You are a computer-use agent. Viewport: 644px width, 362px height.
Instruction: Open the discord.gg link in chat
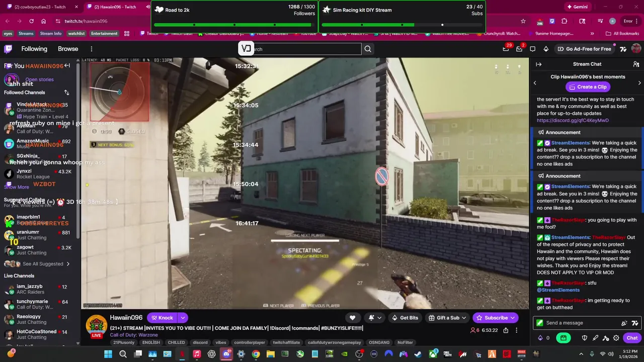click(573, 121)
